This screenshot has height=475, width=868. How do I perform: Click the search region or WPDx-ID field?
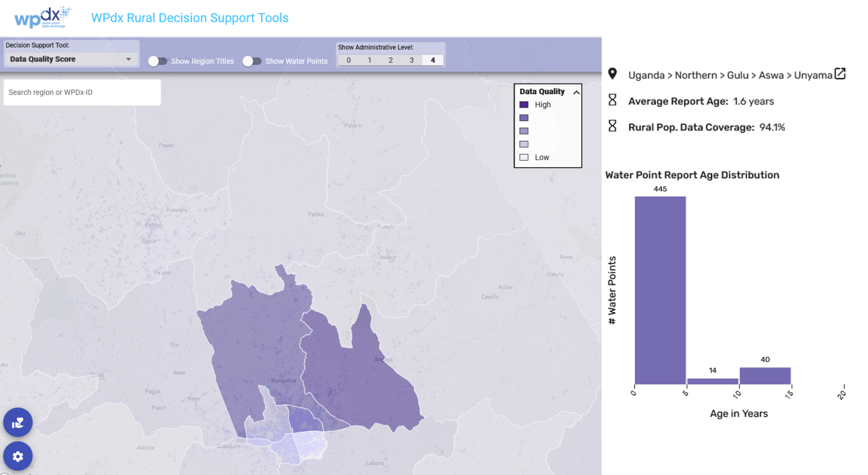click(82, 92)
